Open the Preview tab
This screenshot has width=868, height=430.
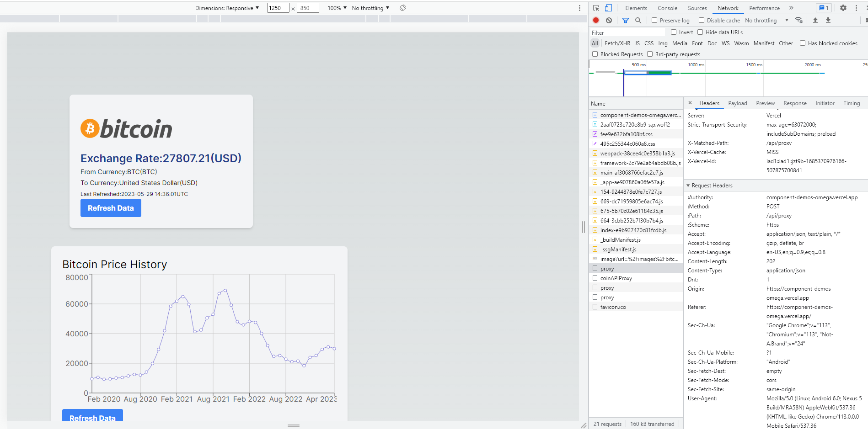point(765,103)
